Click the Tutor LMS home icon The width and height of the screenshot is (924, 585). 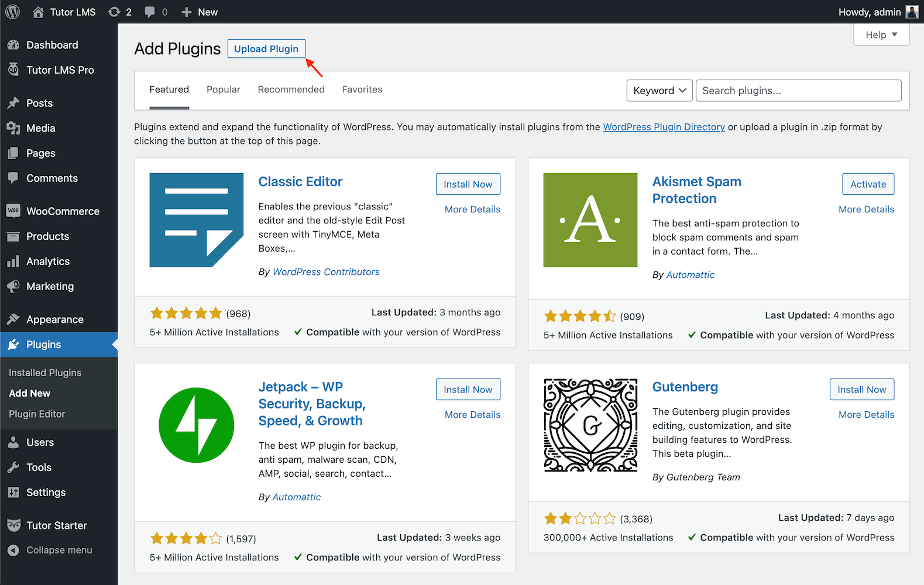click(38, 12)
